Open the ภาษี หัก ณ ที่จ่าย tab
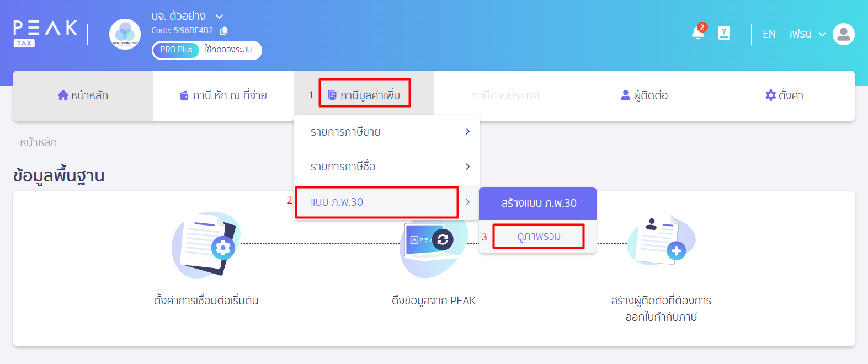The width and height of the screenshot is (868, 364). 223,96
